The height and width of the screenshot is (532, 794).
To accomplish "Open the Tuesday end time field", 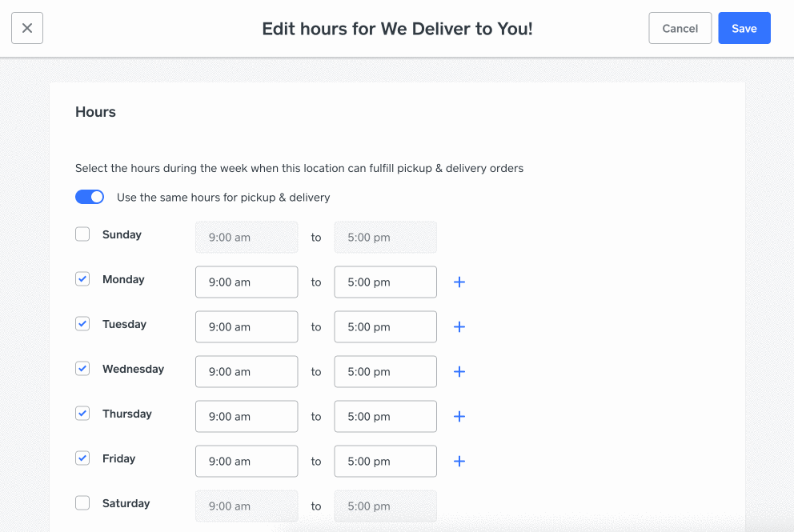I will tap(385, 327).
